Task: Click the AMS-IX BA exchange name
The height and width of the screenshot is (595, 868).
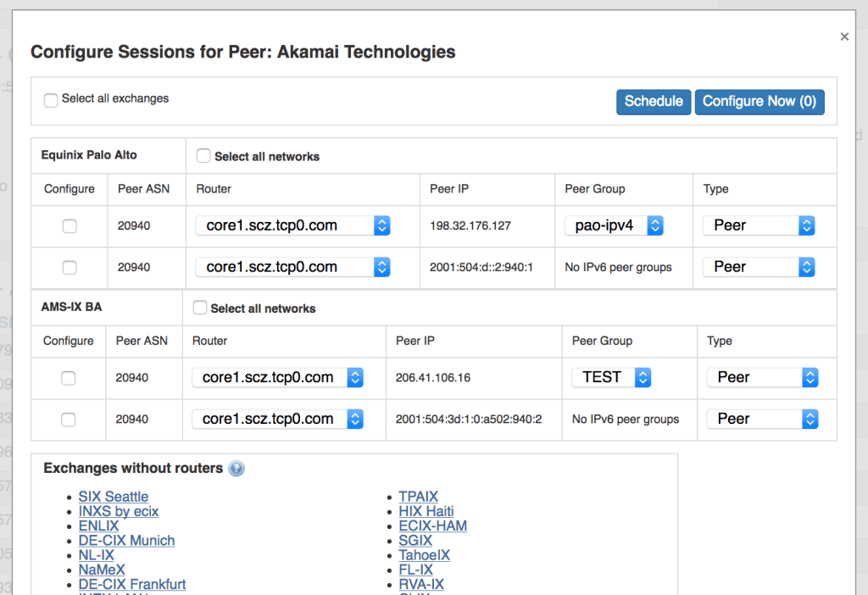Action: pos(71,307)
